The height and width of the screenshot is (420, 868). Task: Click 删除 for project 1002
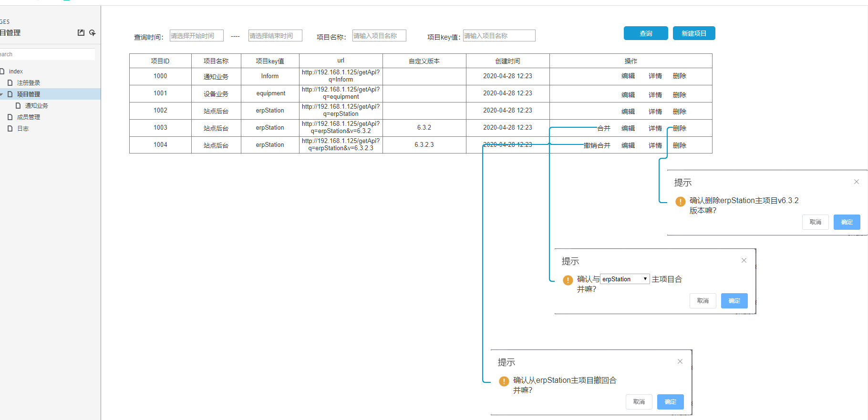click(x=680, y=112)
